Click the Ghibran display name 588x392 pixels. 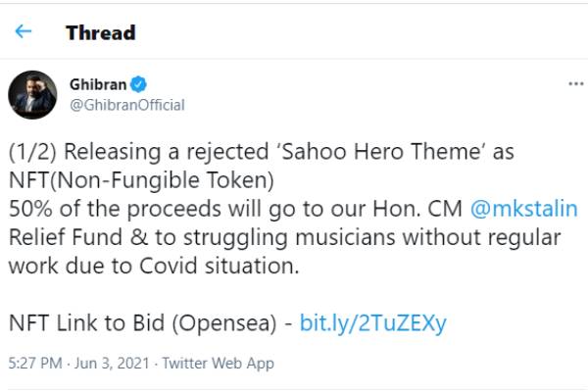[97, 85]
